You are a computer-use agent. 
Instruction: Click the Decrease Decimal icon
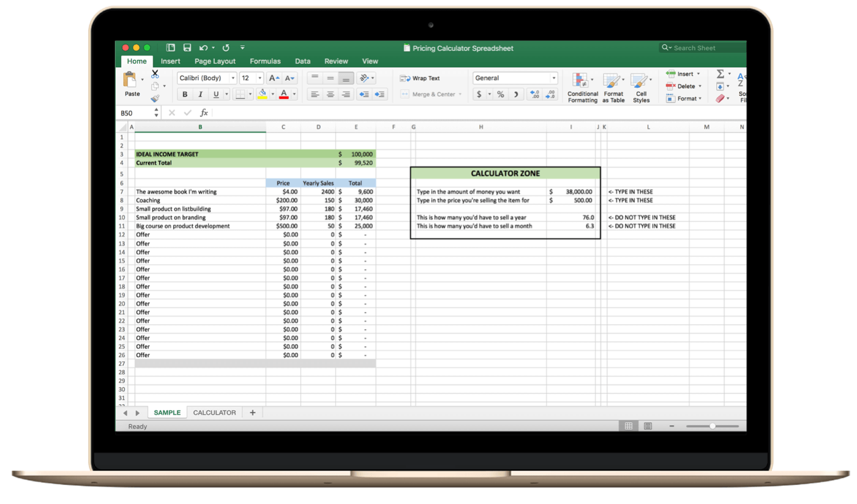(x=550, y=94)
